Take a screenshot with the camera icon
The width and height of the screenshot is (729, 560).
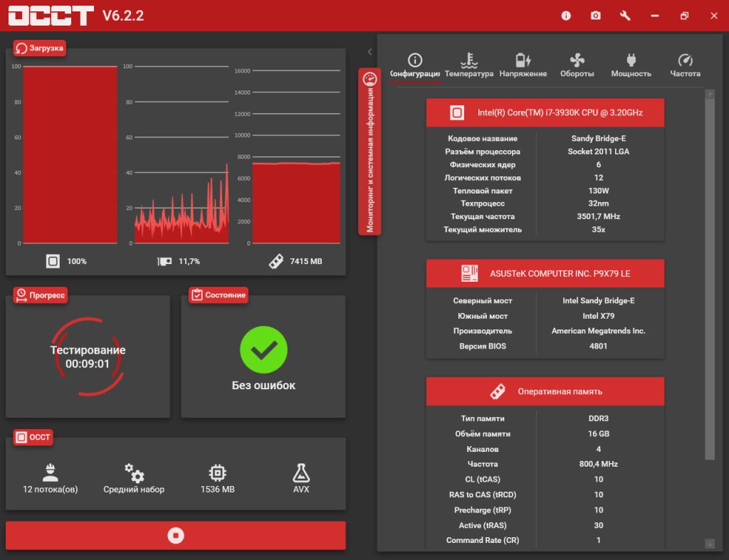[x=596, y=16]
